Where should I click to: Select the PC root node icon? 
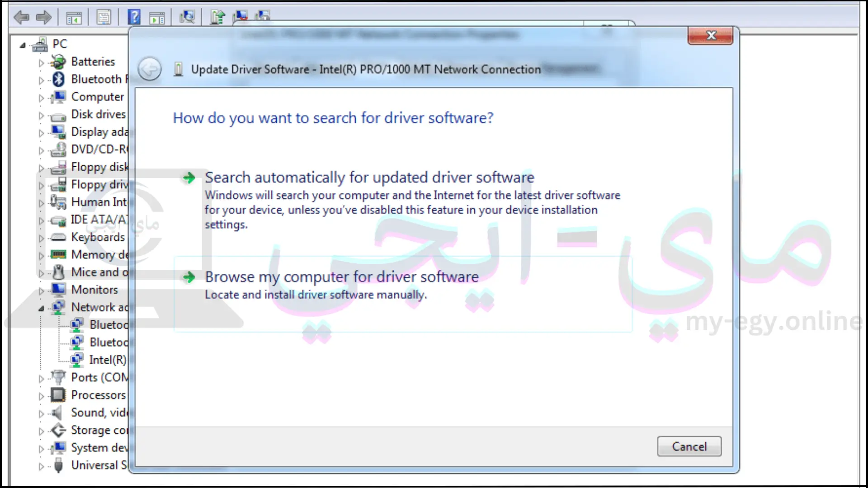click(x=40, y=44)
